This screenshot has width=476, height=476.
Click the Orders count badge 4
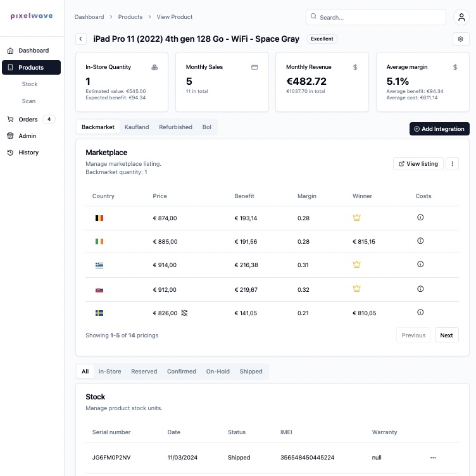(49, 119)
